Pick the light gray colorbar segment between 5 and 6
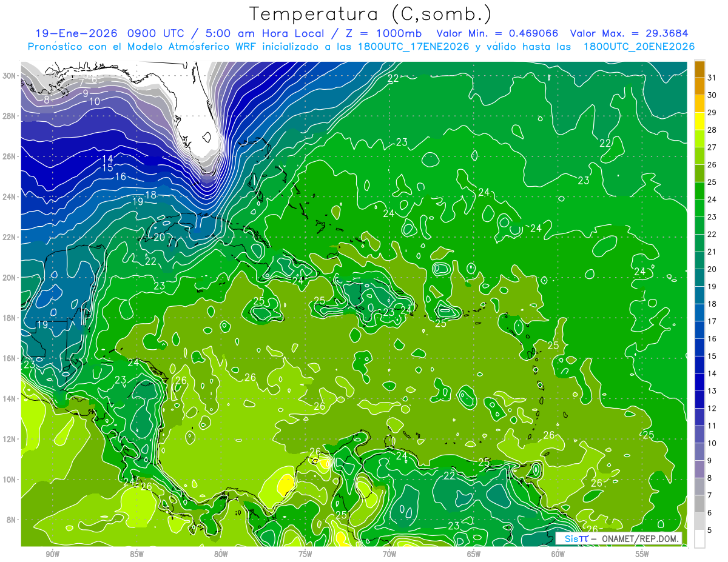 tap(699, 521)
